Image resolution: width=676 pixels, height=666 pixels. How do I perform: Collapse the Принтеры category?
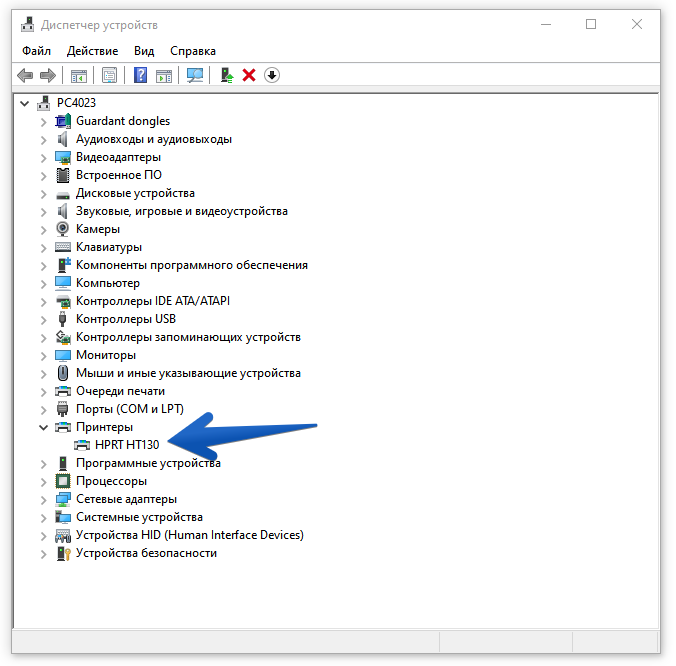[43, 427]
